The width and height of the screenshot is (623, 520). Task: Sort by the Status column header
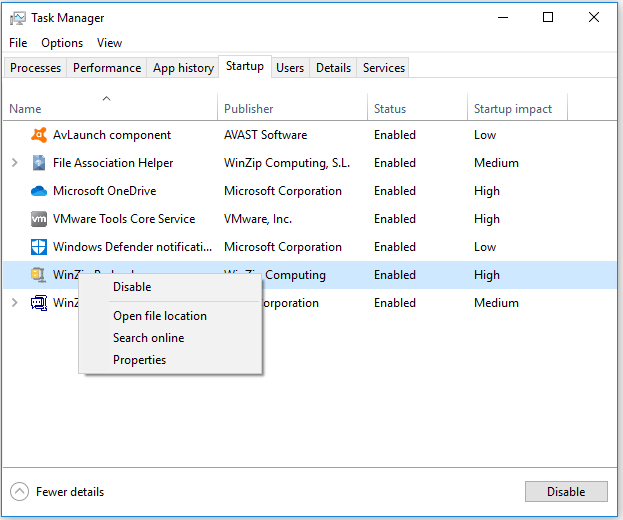click(x=417, y=106)
